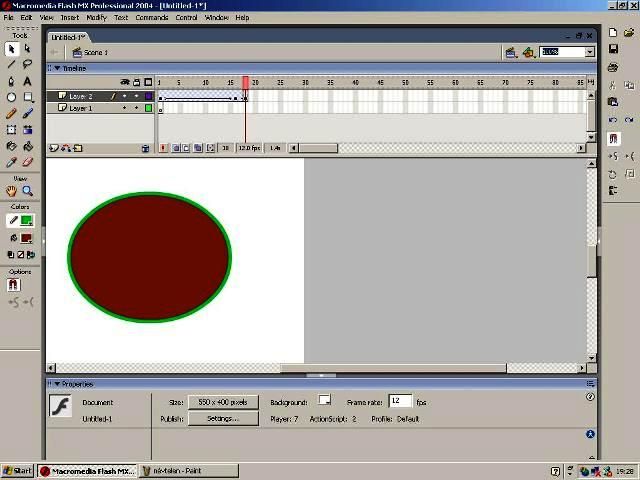Screen dimensions: 640x480
Task: Open the Modify menu
Action: pyautogui.click(x=96, y=17)
